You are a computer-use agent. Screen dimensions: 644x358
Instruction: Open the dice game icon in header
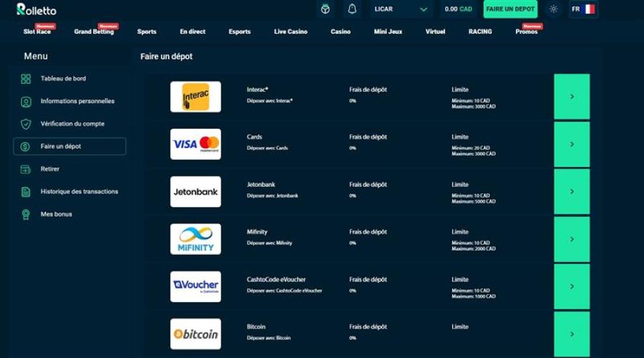pyautogui.click(x=326, y=9)
